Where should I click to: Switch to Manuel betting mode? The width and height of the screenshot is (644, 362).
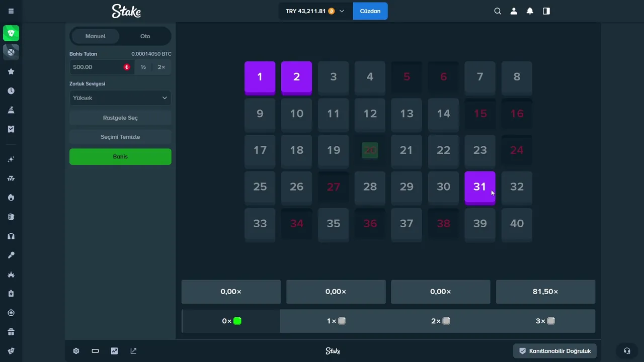coord(96,36)
